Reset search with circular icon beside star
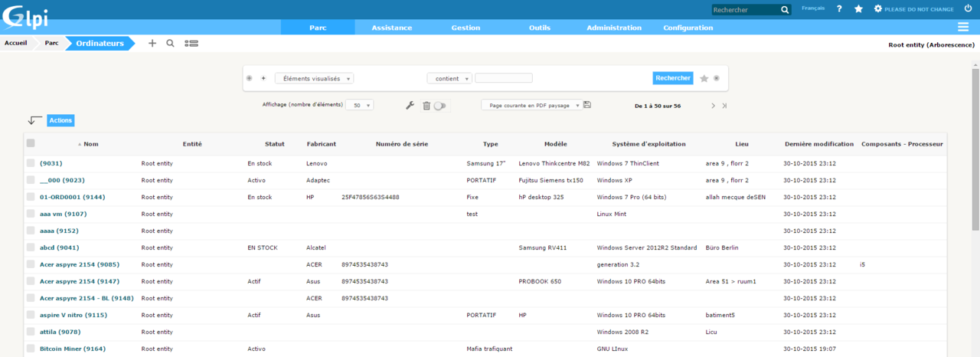The height and width of the screenshot is (357, 980). tap(717, 78)
